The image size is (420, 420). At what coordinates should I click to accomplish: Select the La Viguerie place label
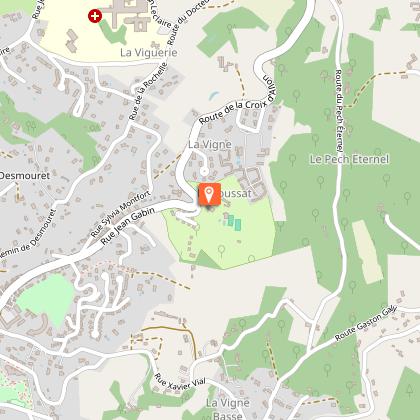coord(149,52)
